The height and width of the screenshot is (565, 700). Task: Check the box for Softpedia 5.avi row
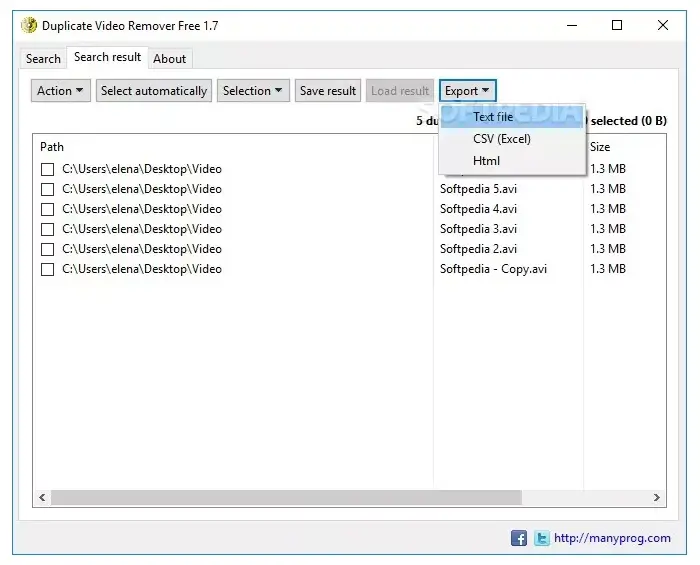coord(47,189)
